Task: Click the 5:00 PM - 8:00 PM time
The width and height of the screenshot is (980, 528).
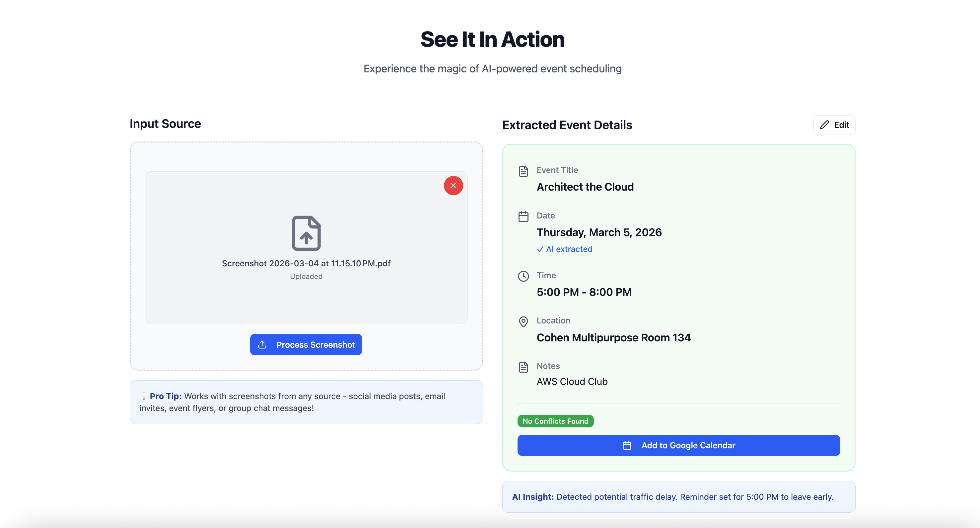Action: [x=584, y=292]
